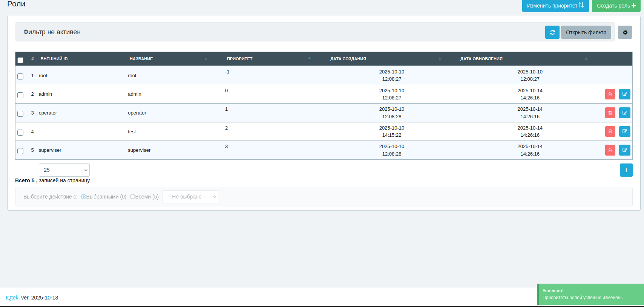The image size is (644, 307).
Task: Click the blue refresh icon button
Action: click(x=552, y=32)
